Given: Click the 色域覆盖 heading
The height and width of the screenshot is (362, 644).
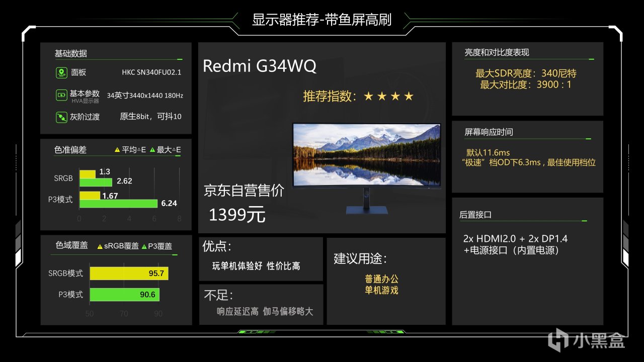Looking at the screenshot, I should (x=72, y=245).
